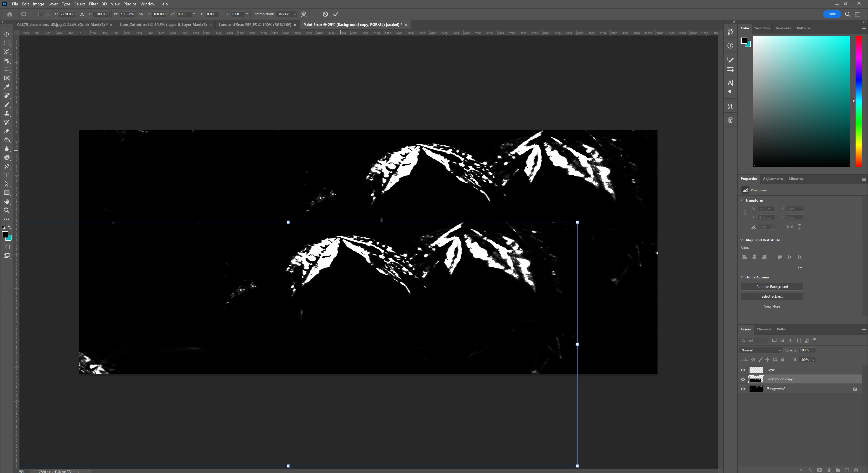Select the Eyedropper tool
This screenshot has height=473, width=868.
point(7,87)
